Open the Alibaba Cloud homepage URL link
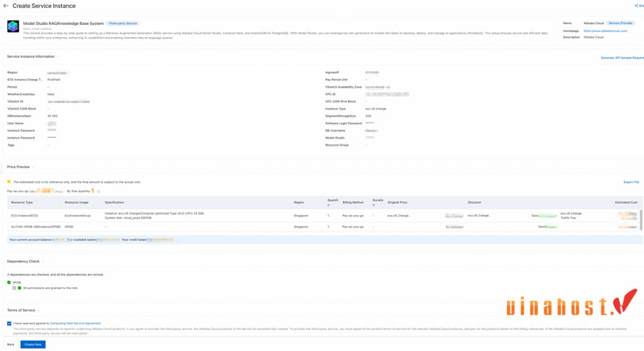644x351 pixels. tap(605, 31)
